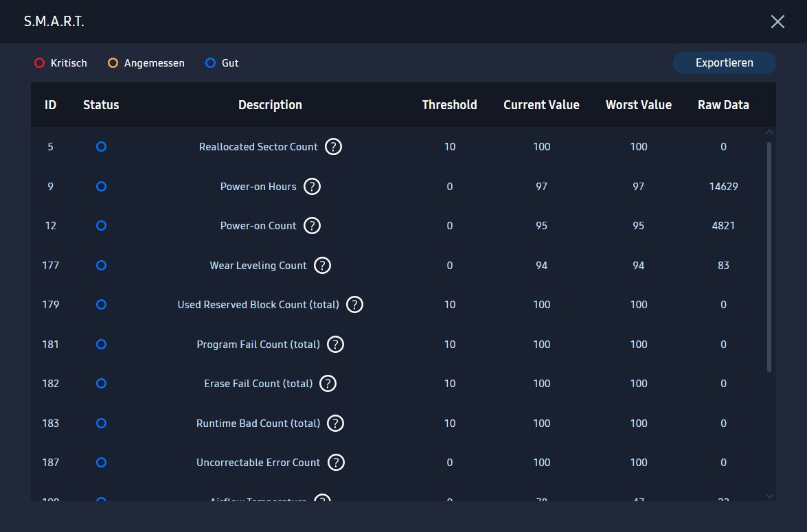Click worst value 95 in Power-on Count row
This screenshot has width=807, height=532.
pyautogui.click(x=639, y=225)
